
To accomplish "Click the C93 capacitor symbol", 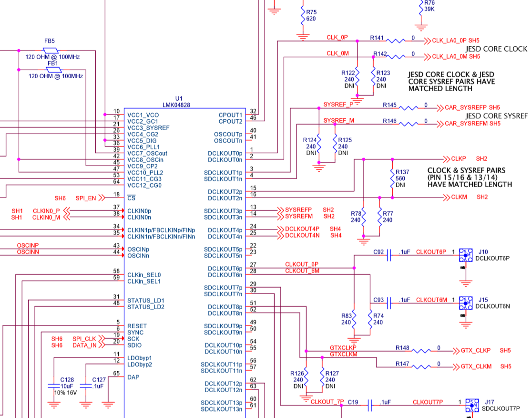I will click(x=389, y=303).
